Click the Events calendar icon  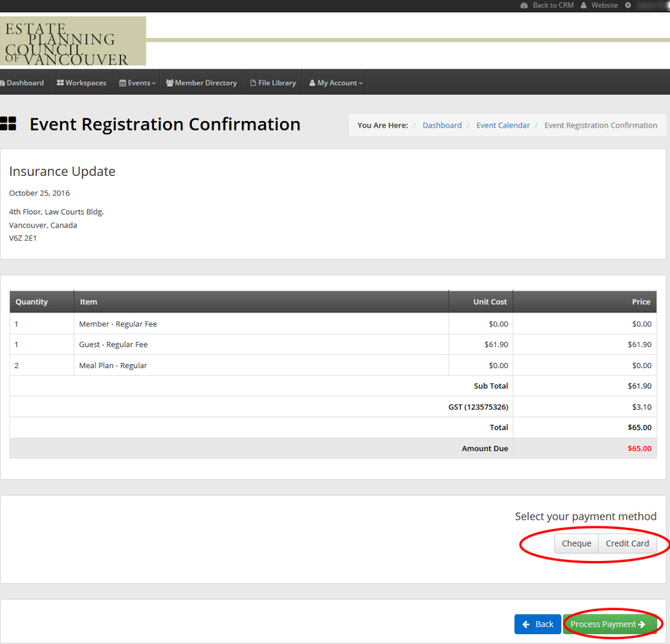[122, 82]
